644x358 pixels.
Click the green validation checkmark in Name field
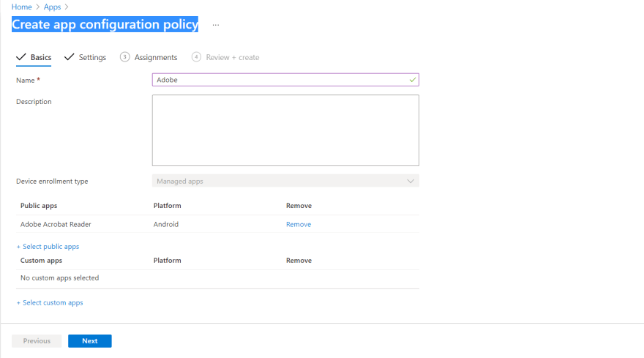click(412, 79)
